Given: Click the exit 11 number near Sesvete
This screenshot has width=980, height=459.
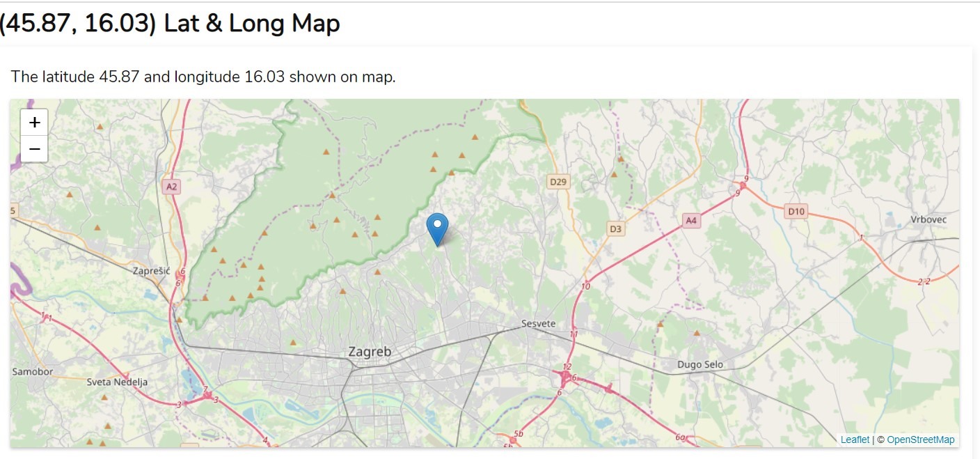Looking at the screenshot, I should (x=574, y=335).
